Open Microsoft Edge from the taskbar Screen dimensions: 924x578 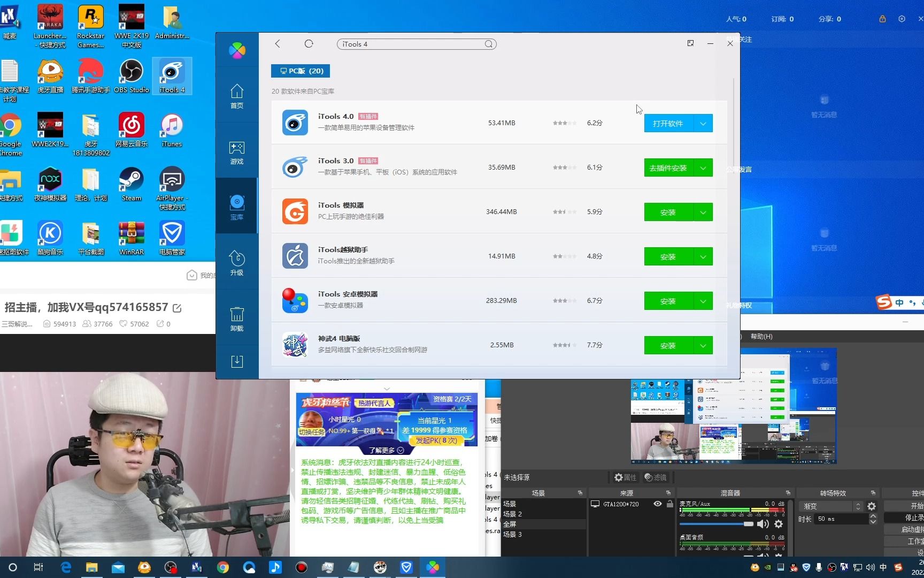[66, 567]
